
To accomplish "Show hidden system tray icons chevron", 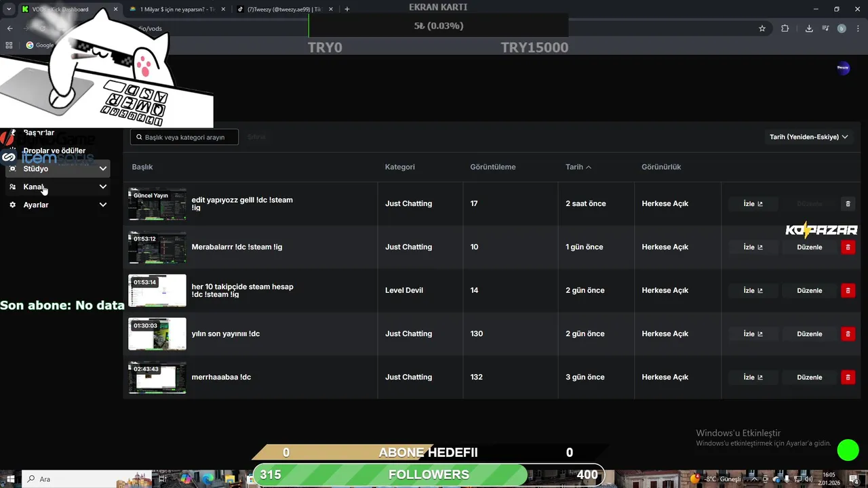I will [755, 479].
